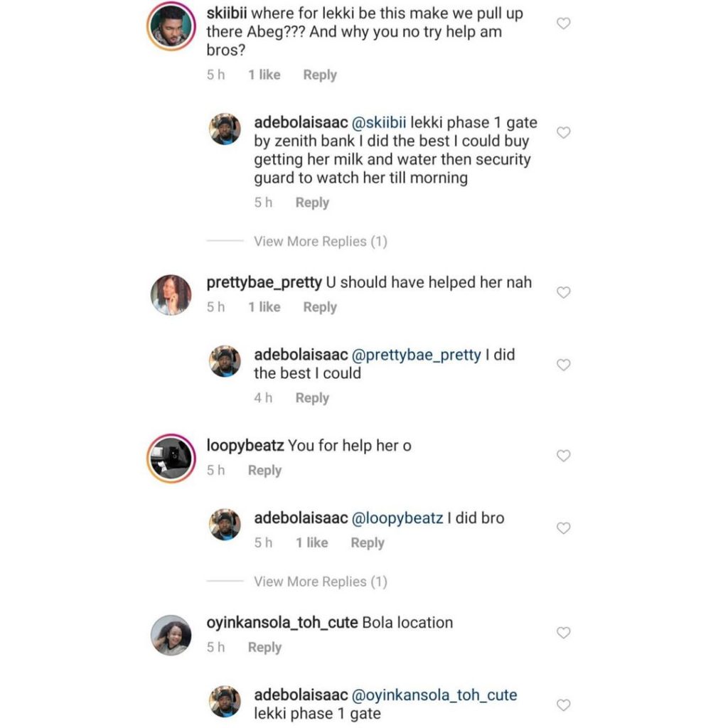
Task: Tap heart on oyinkansola_toh_cute's comment
Action: [563, 632]
